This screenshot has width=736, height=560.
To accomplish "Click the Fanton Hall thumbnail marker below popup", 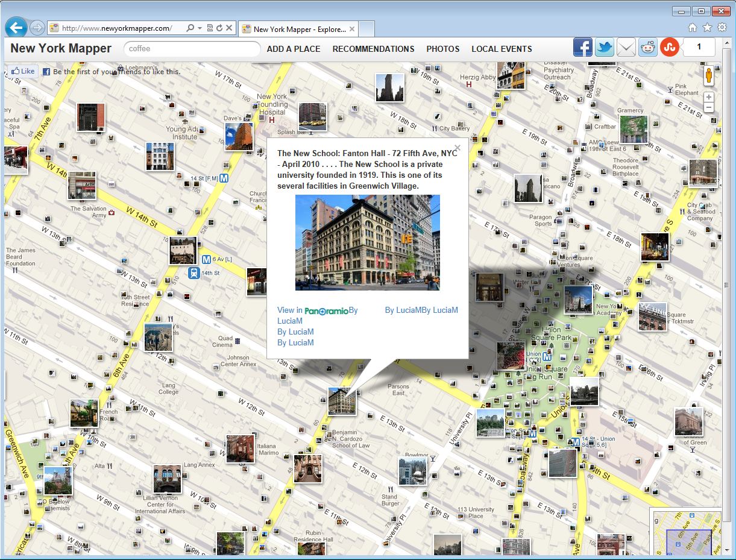I will pyautogui.click(x=342, y=401).
